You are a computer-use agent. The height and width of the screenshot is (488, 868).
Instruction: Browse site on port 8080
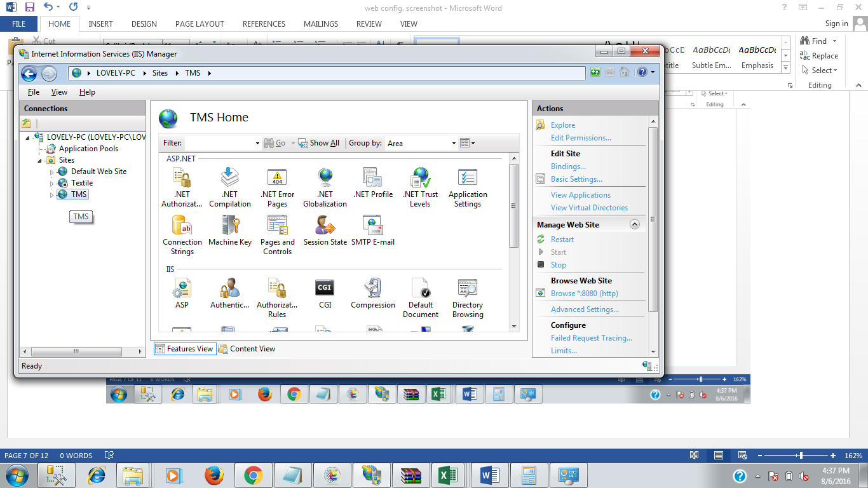click(x=584, y=294)
